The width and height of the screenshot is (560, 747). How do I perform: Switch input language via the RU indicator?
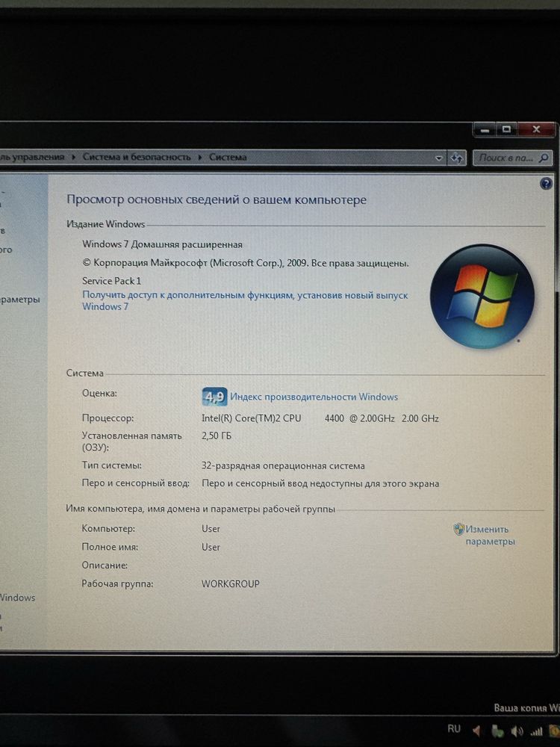click(x=454, y=729)
